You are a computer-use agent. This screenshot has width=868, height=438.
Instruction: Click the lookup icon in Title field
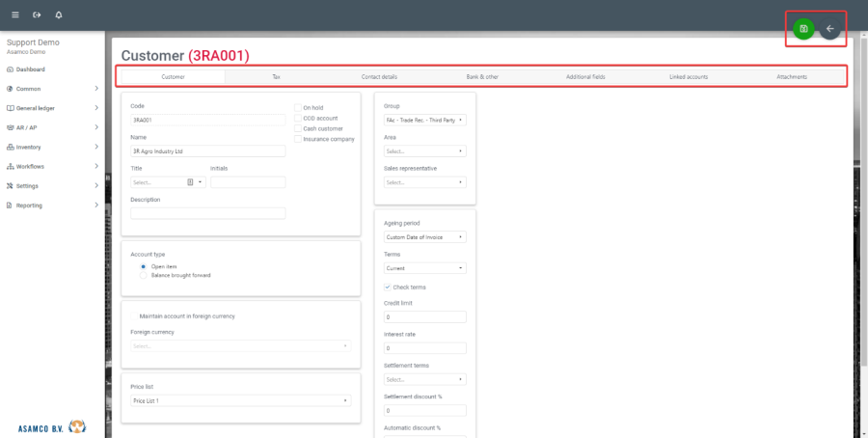[x=191, y=181]
